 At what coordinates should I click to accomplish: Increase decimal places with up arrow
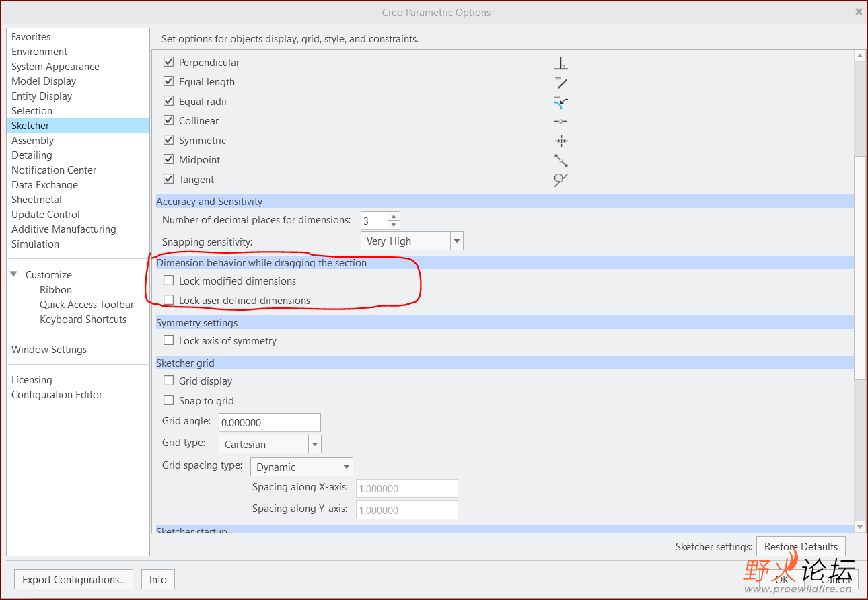point(394,216)
